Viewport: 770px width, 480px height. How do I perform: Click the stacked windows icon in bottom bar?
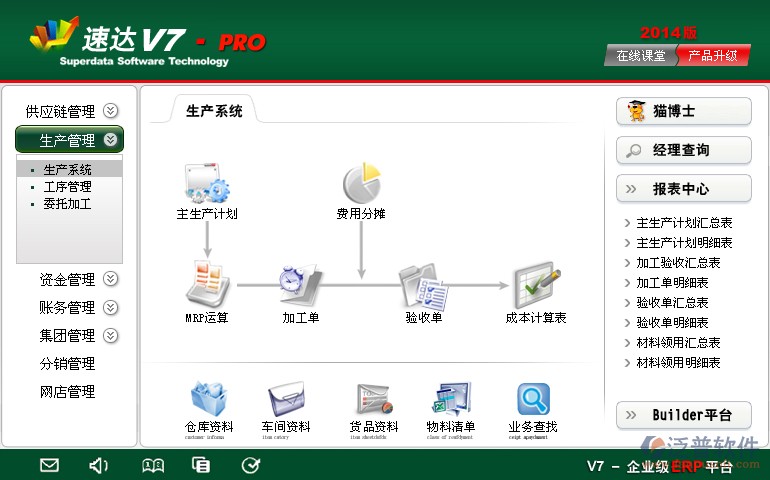(201, 464)
